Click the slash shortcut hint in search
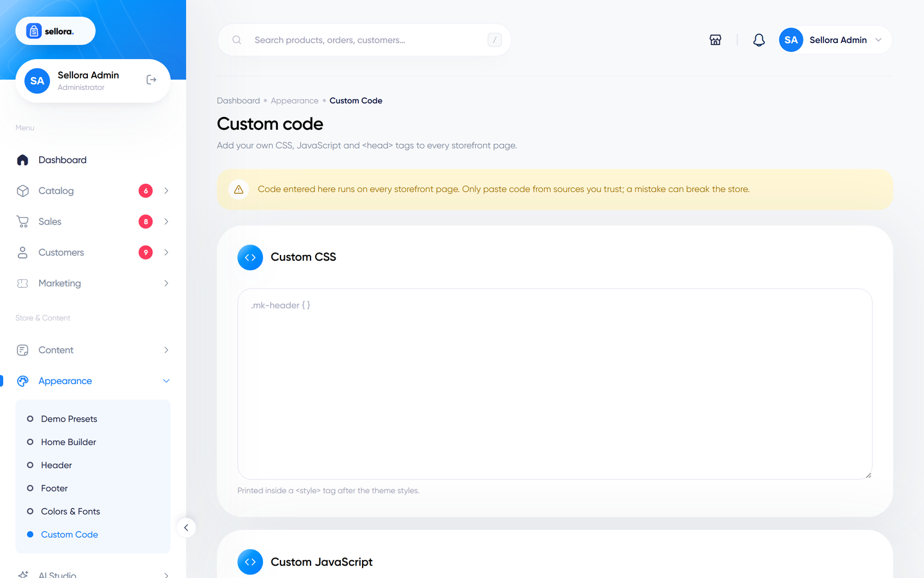 coord(495,40)
